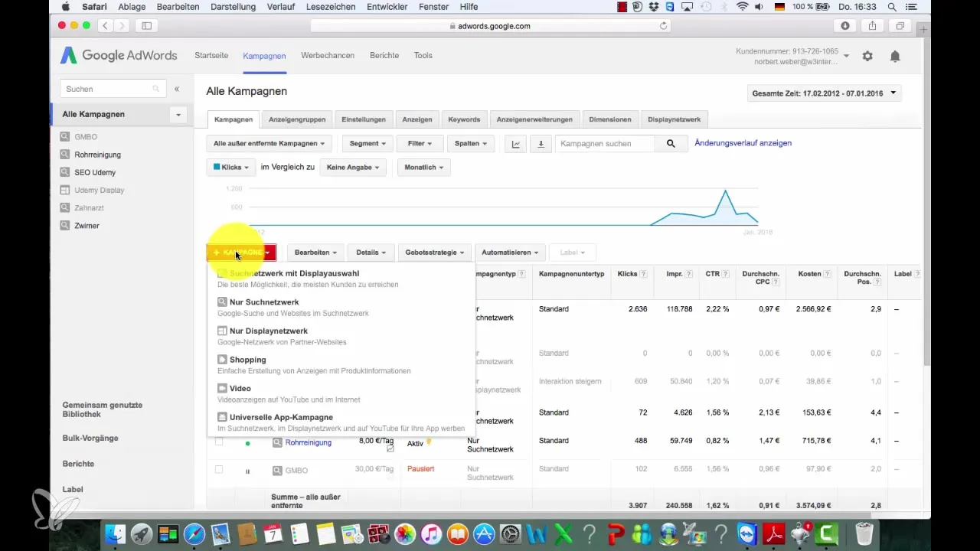This screenshot has width=980, height=551.
Task: Tick the checkbox for GMBO row
Action: [219, 470]
